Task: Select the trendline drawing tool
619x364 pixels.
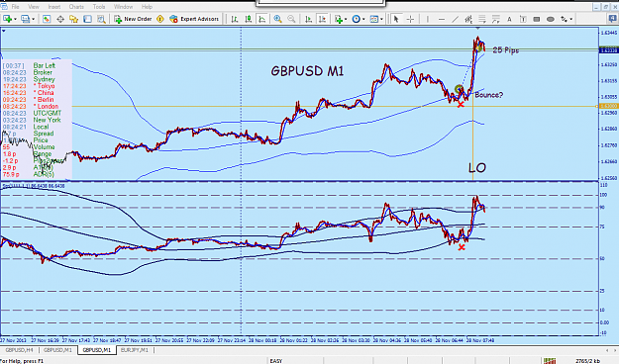Action: (x=456, y=19)
